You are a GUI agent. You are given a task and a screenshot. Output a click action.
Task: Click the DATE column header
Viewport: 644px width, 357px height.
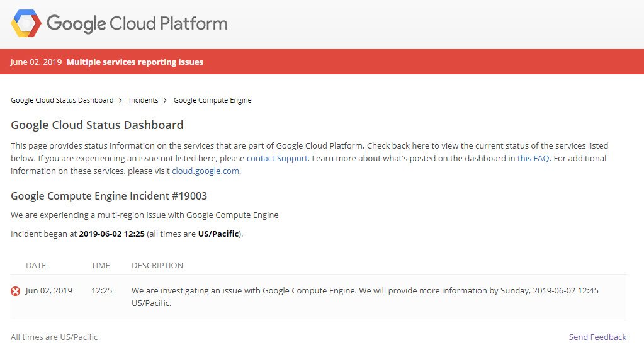(36, 265)
